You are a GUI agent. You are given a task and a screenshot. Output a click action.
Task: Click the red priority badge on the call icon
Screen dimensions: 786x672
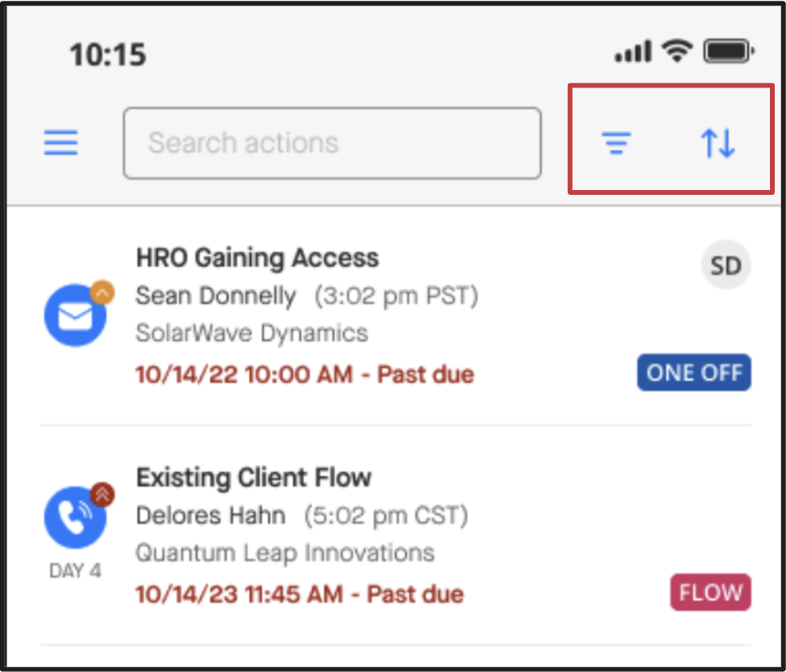(x=103, y=496)
